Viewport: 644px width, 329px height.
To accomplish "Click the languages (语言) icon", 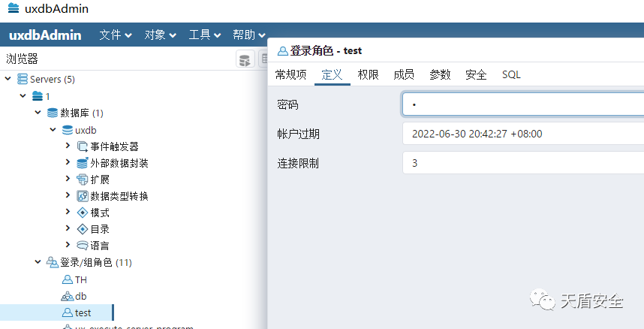I will (x=83, y=246).
